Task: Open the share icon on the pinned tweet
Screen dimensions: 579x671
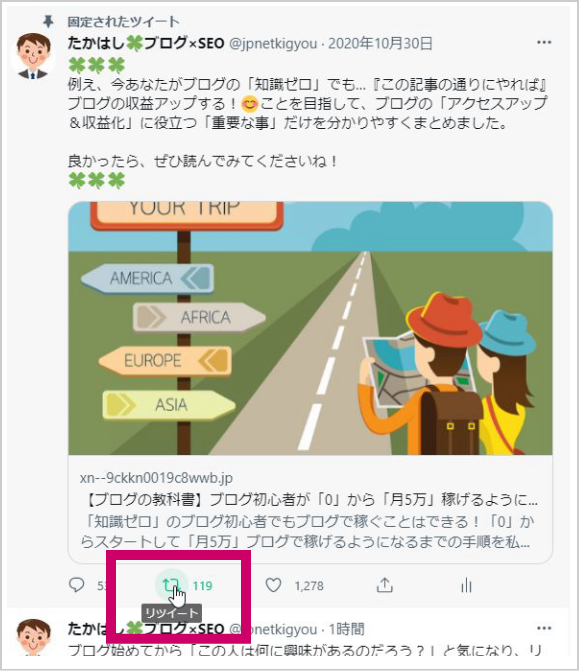Action: tap(384, 585)
